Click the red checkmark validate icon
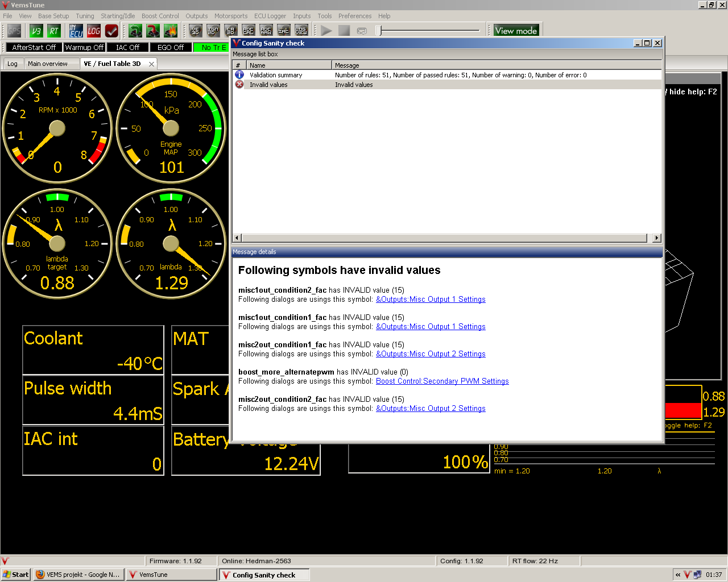Image resolution: width=728 pixels, height=582 pixels. tap(111, 31)
